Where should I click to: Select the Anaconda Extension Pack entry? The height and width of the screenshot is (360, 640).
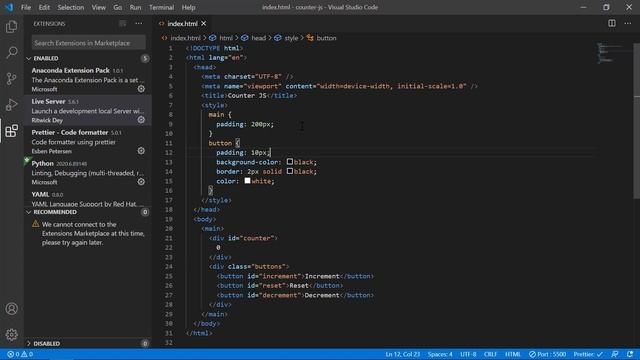[x=88, y=80]
